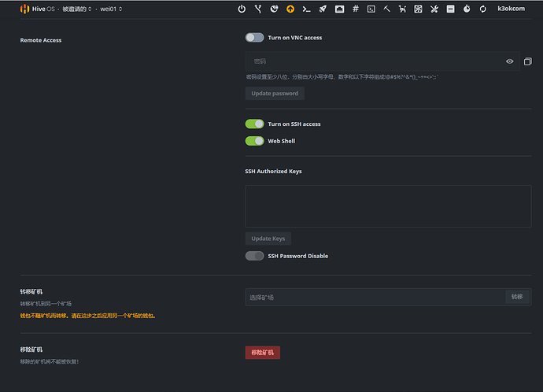Toggle Turn on VNC access switch
Viewport: 543px width, 392px height.
tap(254, 38)
